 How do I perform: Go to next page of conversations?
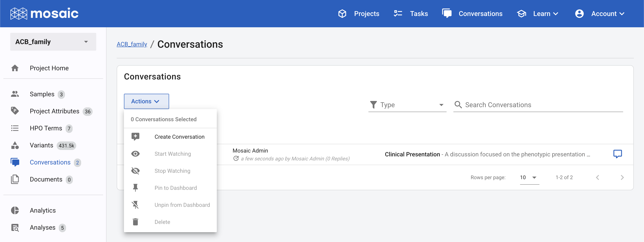(622, 177)
